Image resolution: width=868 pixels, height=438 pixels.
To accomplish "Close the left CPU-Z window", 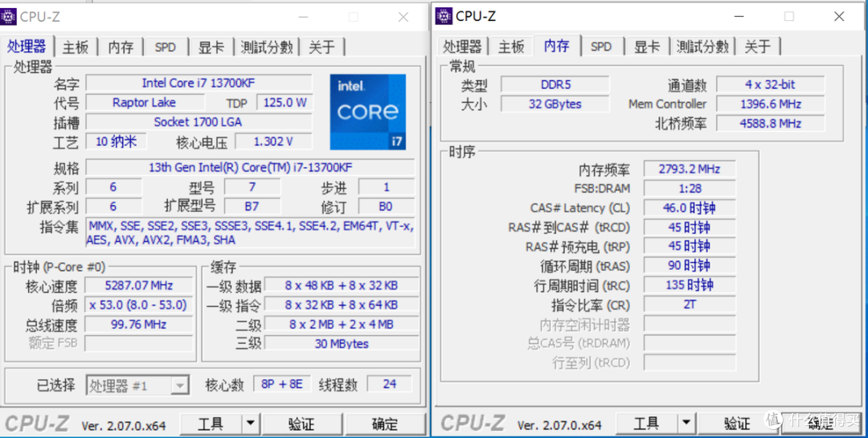I will tap(403, 17).
